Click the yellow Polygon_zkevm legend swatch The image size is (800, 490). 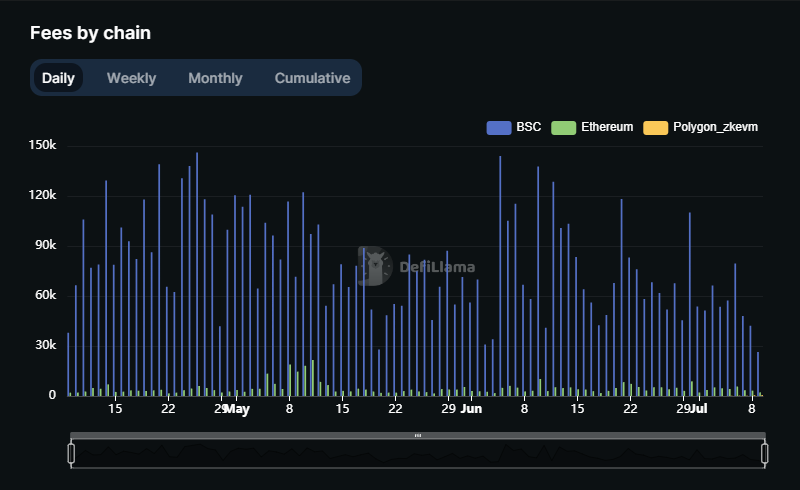[x=656, y=127]
